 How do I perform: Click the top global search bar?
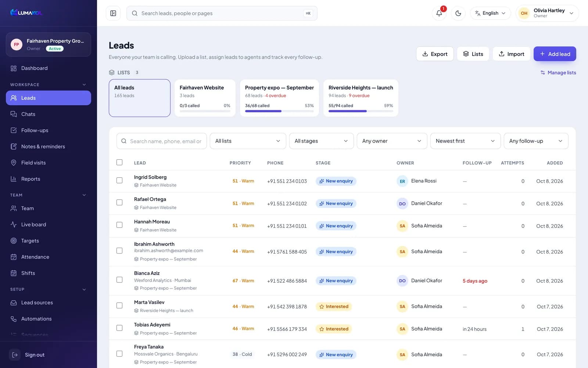222,13
